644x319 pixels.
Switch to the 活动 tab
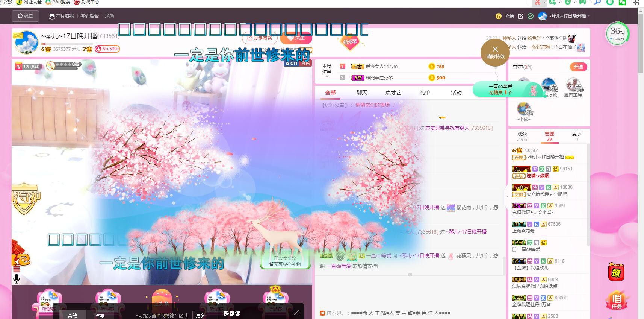(456, 93)
